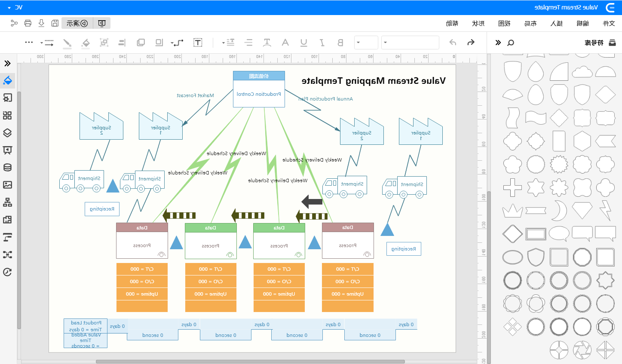Select the Market Forecast label
This screenshot has height=364, width=622.
pos(195,95)
